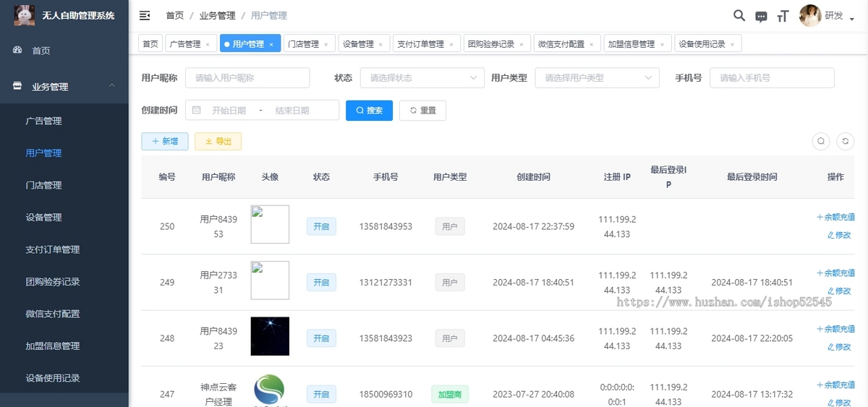Open the search magnifier in top bar

(x=739, y=15)
